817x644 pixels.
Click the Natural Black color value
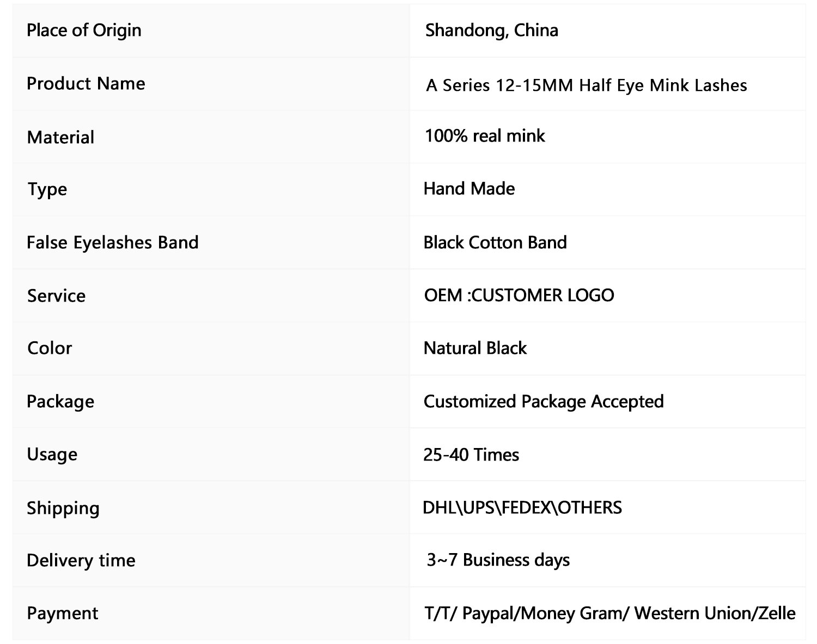click(475, 348)
